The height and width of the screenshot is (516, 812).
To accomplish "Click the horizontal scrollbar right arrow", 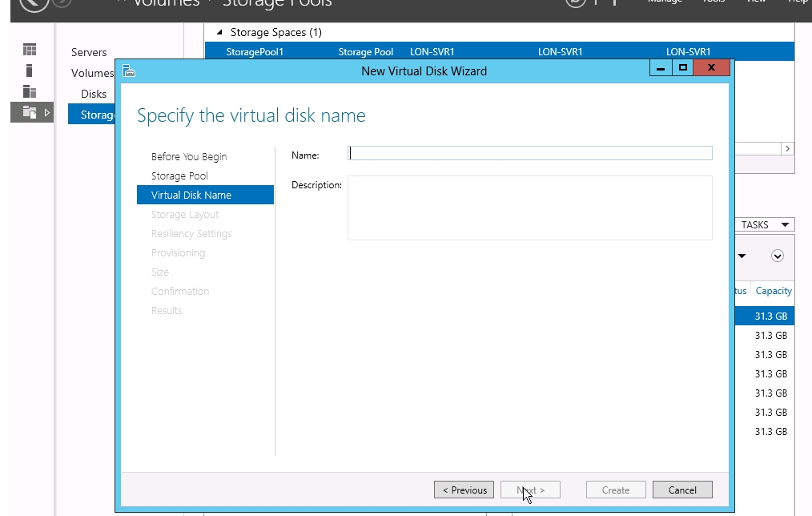I will (788, 149).
